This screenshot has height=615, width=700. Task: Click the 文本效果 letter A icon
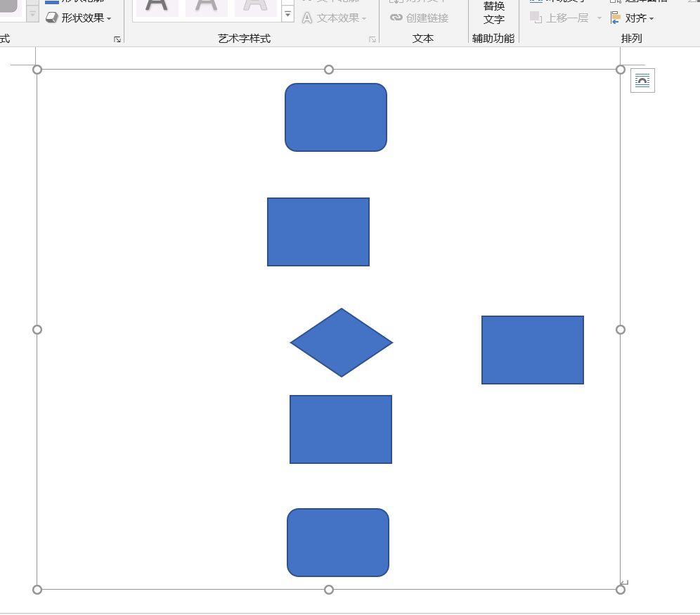click(307, 18)
